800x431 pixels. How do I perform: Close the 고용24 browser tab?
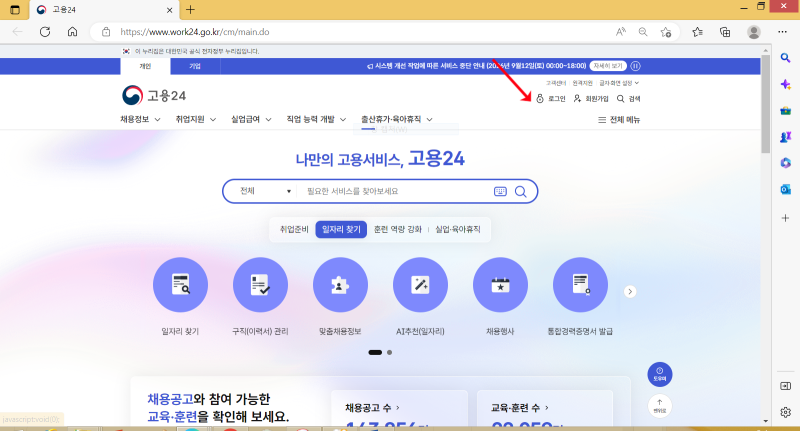169,10
